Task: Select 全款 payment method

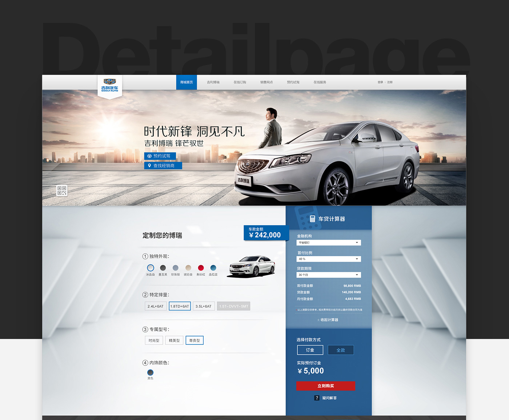Action: [x=341, y=350]
